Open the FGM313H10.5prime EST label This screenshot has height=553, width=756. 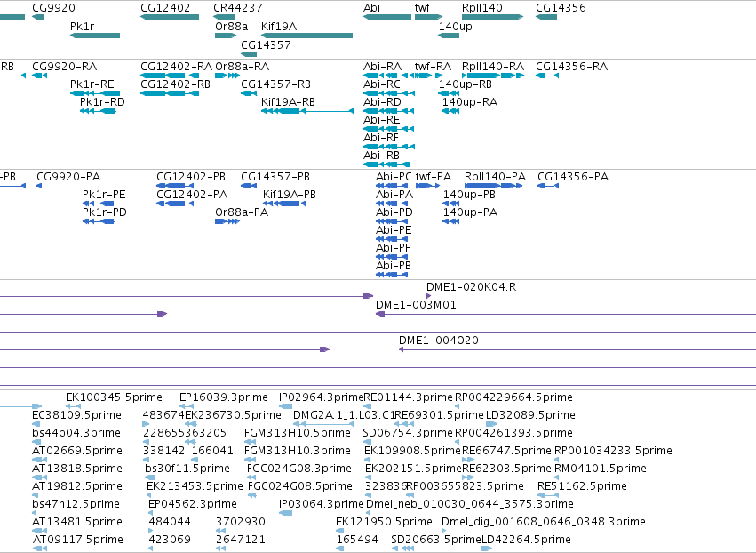click(298, 433)
